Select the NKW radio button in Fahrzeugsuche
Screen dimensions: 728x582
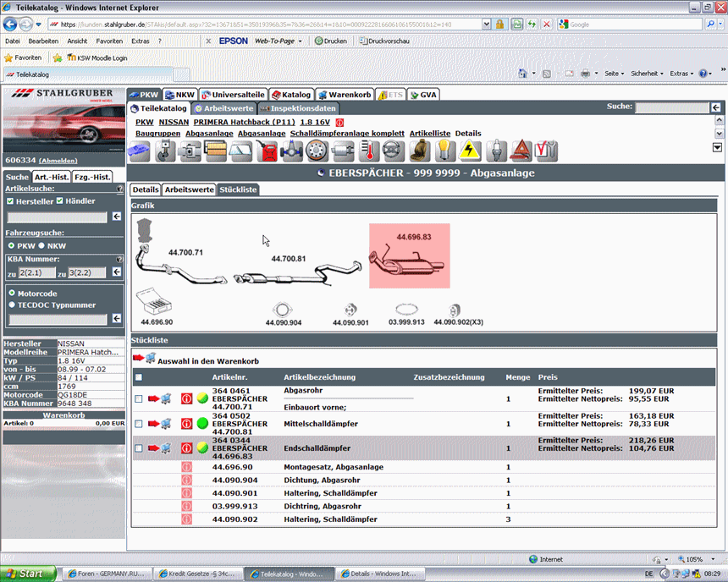(41, 245)
